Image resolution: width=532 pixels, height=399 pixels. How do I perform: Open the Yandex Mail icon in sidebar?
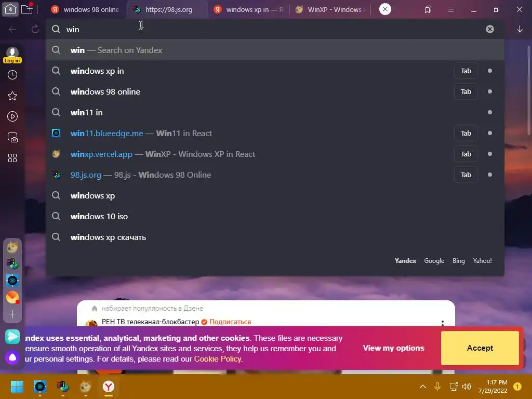(x=12, y=298)
